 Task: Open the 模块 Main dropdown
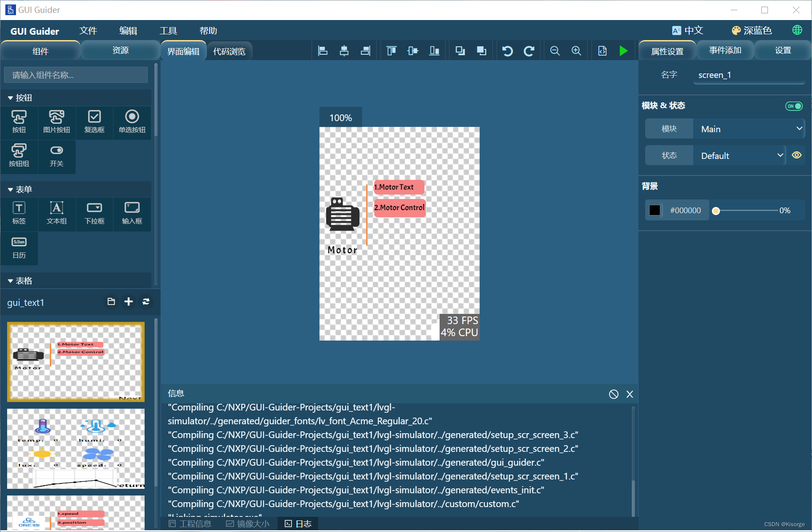(749, 129)
